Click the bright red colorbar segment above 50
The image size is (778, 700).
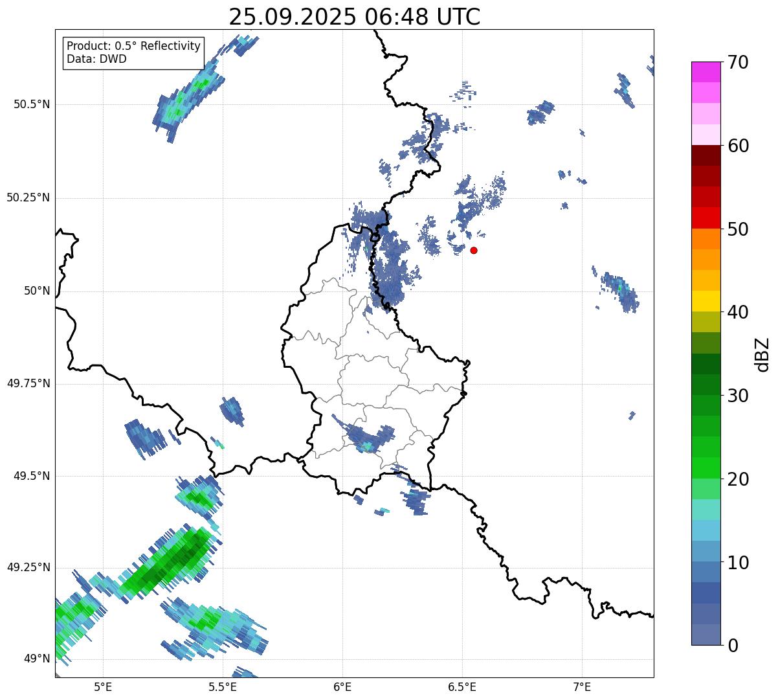click(706, 218)
